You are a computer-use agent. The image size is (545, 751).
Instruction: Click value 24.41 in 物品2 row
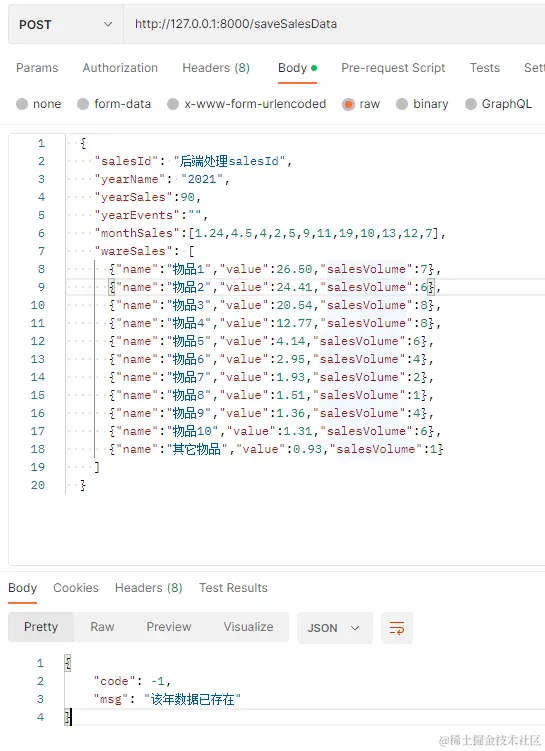click(x=294, y=287)
